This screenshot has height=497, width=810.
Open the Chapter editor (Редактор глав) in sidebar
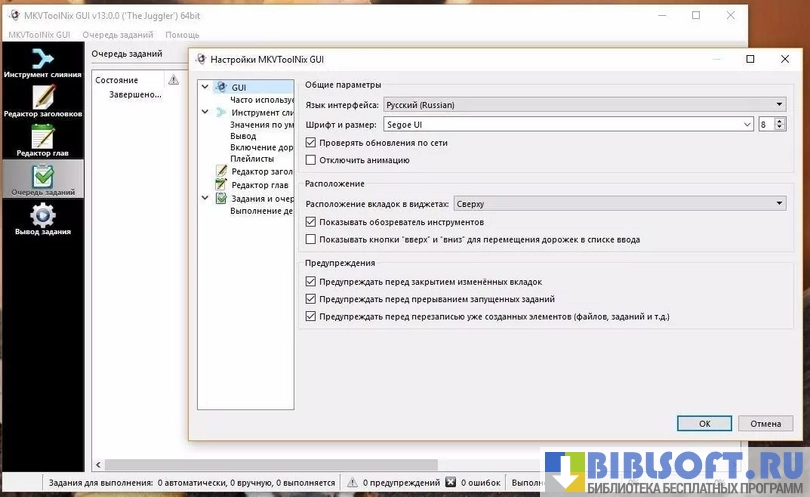click(x=42, y=140)
